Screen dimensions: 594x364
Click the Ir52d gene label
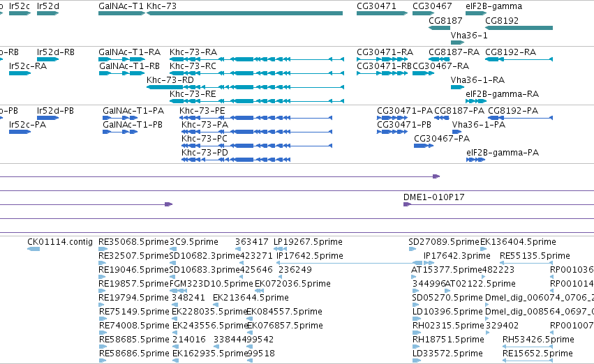pos(48,6)
